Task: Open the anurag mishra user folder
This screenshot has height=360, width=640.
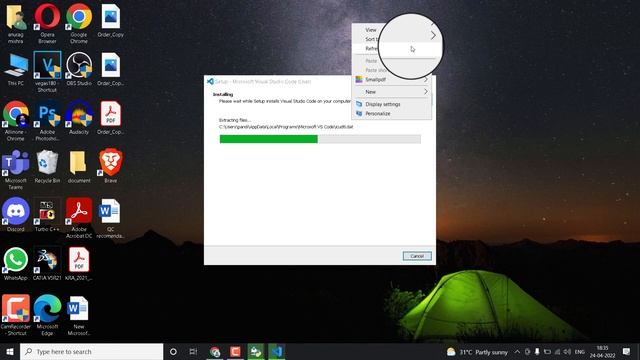Action: 16,23
